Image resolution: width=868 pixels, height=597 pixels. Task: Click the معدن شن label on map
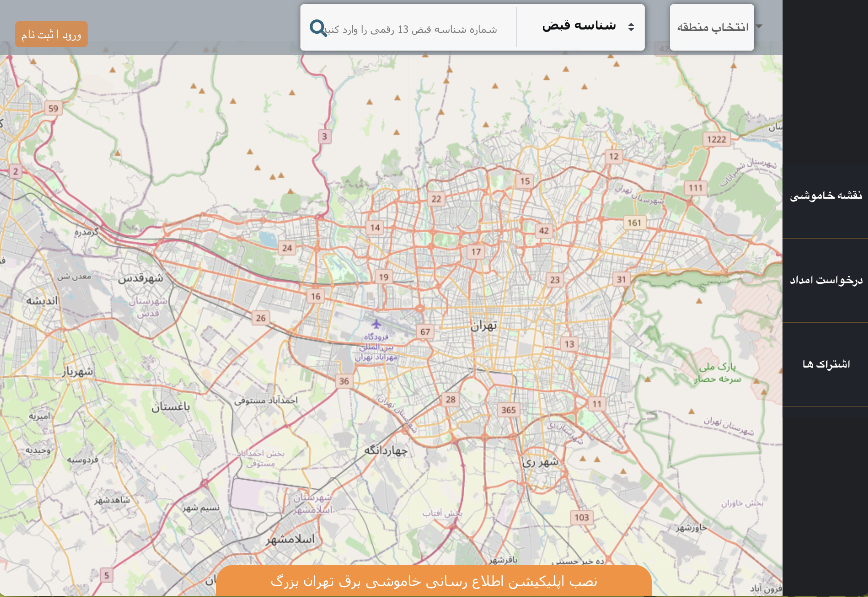pos(74,277)
